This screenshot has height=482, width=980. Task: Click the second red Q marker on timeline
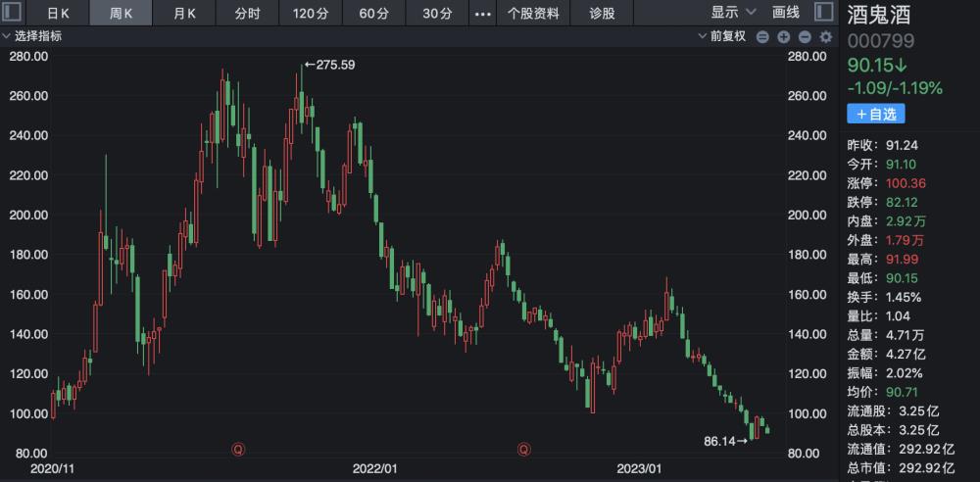[524, 450]
